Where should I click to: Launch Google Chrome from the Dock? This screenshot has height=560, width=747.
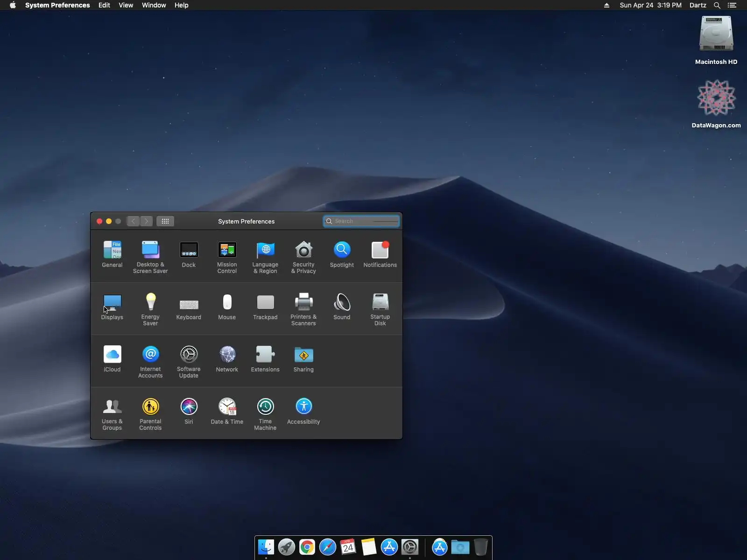pos(307,547)
